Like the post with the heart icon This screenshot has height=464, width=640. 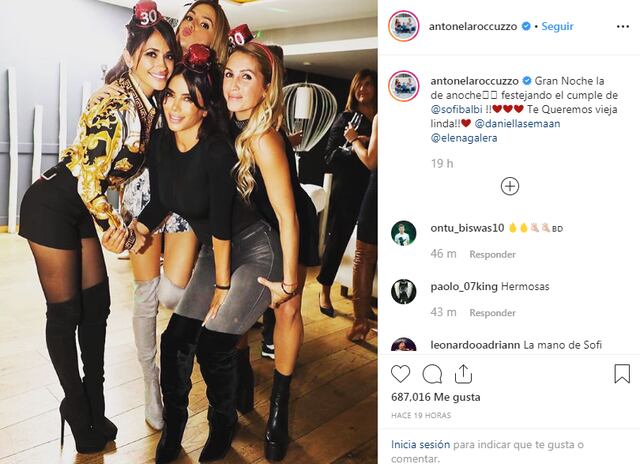tap(400, 374)
